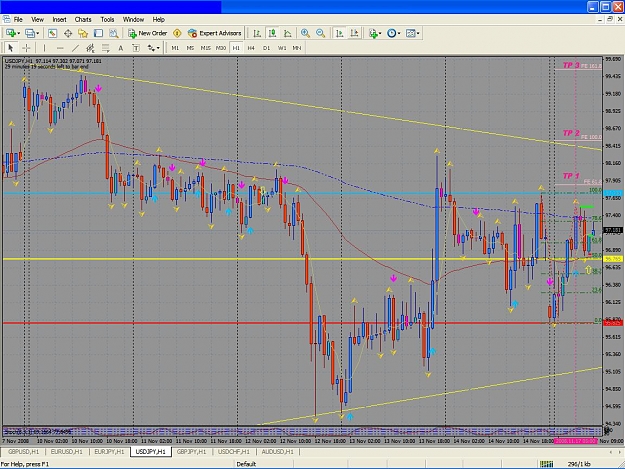Click the New Order button
The height and width of the screenshot is (469, 625).
[x=147, y=33]
